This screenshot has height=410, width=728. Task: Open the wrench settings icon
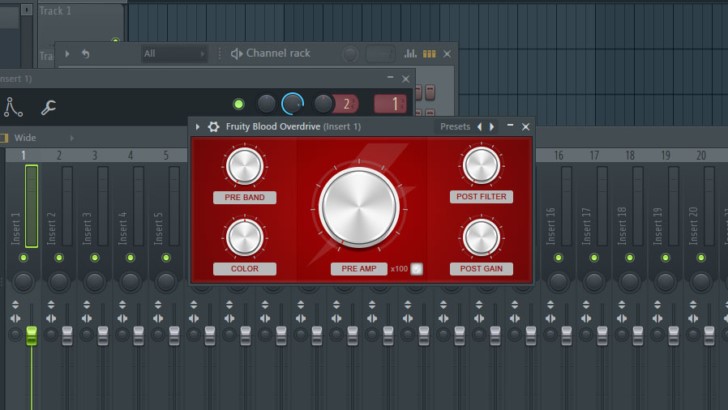pos(48,107)
